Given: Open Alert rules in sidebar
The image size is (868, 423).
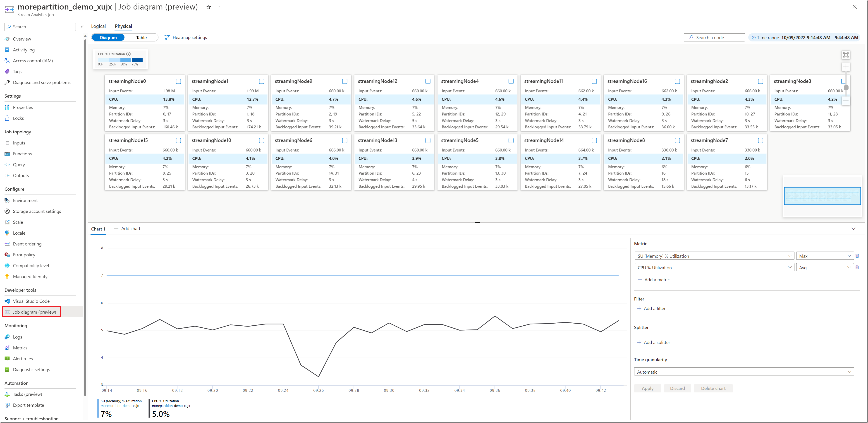Looking at the screenshot, I should 23,359.
